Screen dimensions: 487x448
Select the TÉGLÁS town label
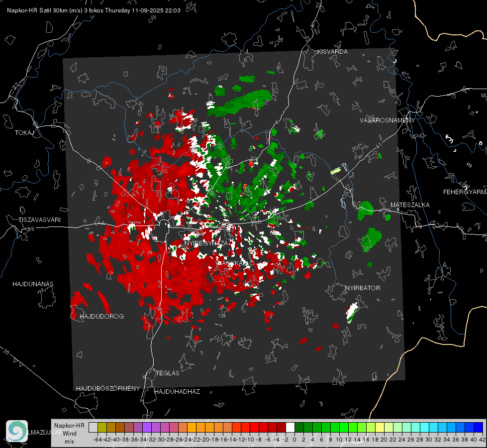click(168, 373)
